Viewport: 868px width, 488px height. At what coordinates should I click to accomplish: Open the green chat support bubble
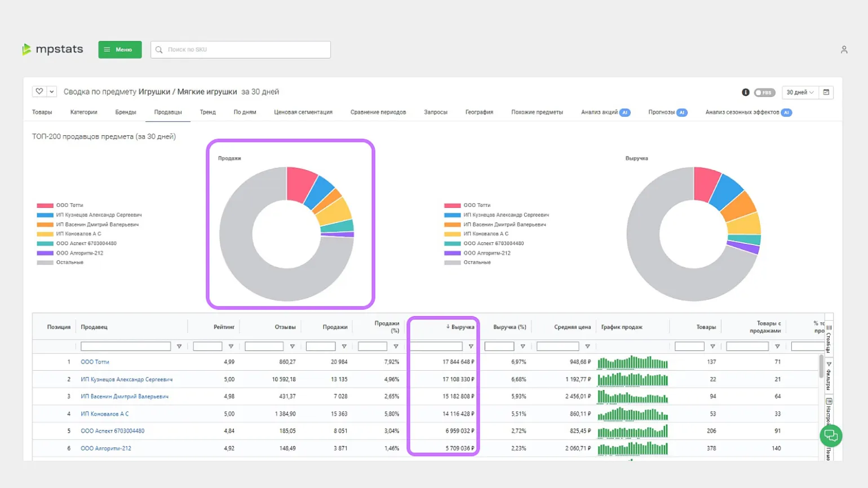click(831, 436)
